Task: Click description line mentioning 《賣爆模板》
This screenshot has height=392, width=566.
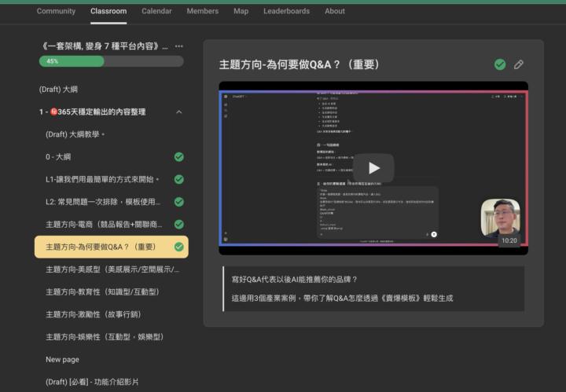Action: [x=342, y=299]
